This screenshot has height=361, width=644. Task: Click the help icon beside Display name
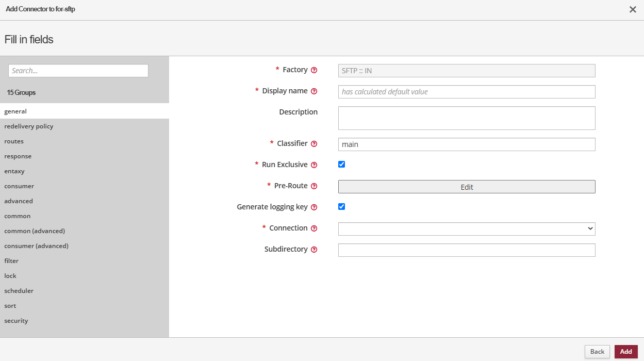click(314, 91)
